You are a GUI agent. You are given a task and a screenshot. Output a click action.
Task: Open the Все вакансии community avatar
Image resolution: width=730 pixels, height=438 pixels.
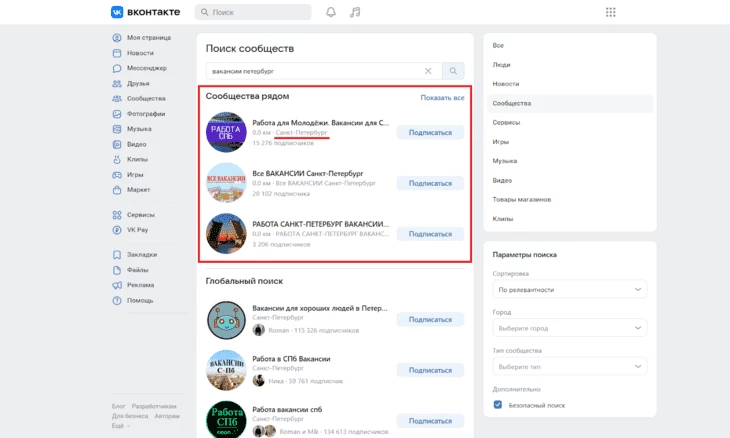point(226,183)
